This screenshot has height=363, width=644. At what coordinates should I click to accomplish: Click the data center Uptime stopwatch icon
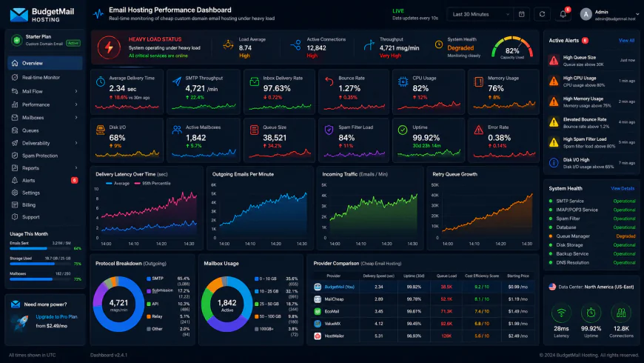(x=591, y=313)
